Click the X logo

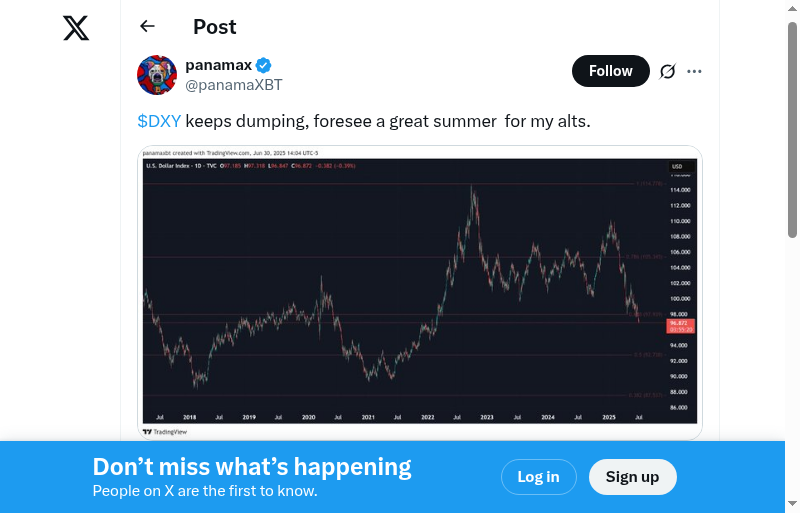point(76,29)
